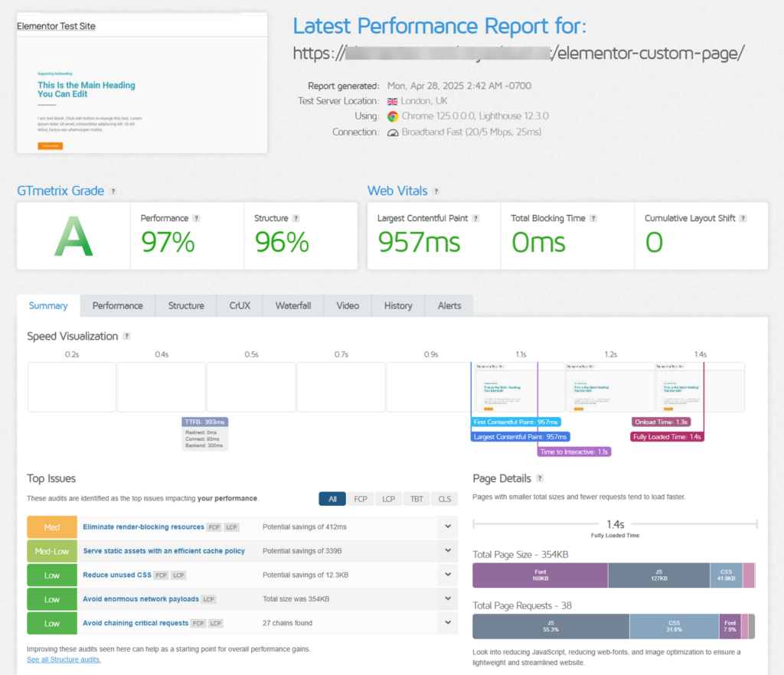Select the All issues filter button
The width and height of the screenshot is (784, 675).
click(x=332, y=498)
